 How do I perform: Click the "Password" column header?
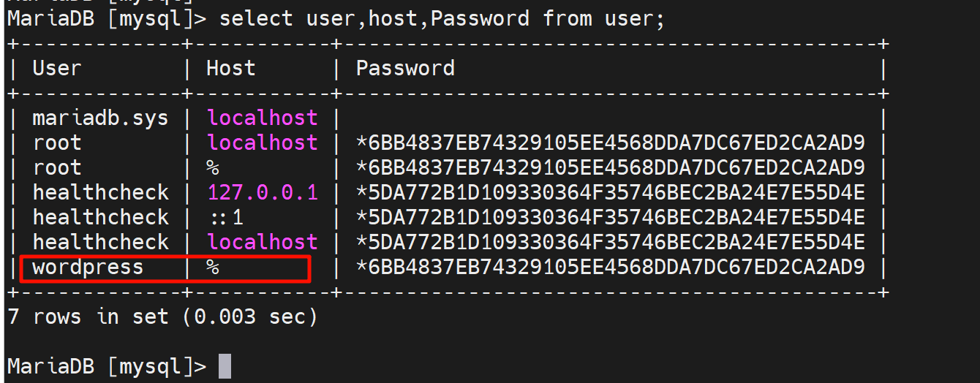click(x=404, y=69)
